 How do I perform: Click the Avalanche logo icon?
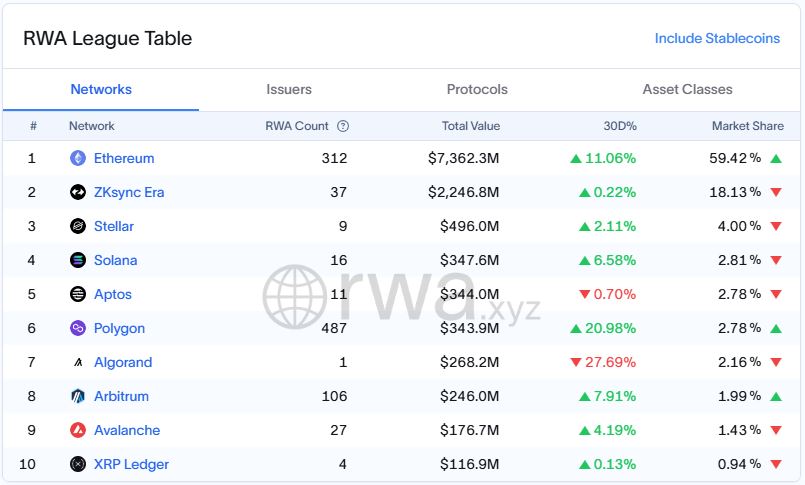click(x=78, y=430)
